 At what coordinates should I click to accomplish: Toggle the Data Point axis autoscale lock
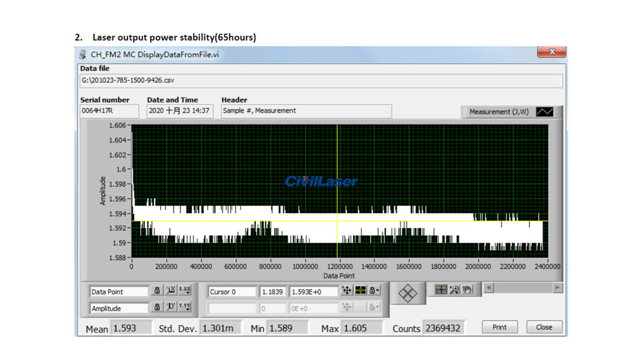(x=157, y=291)
